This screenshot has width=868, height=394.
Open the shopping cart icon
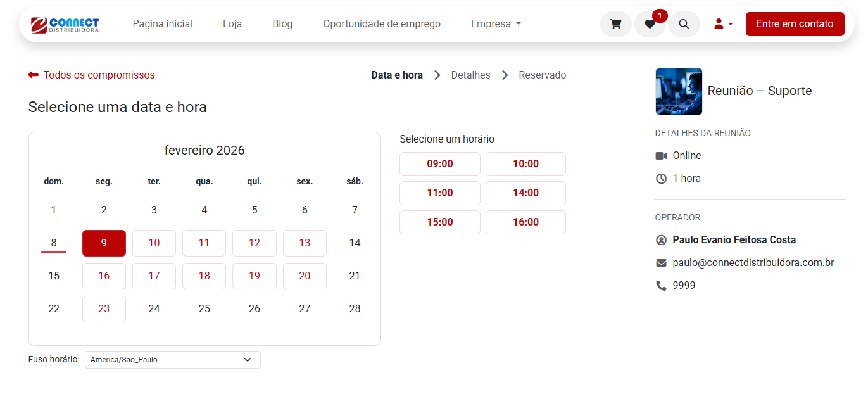[x=615, y=24]
